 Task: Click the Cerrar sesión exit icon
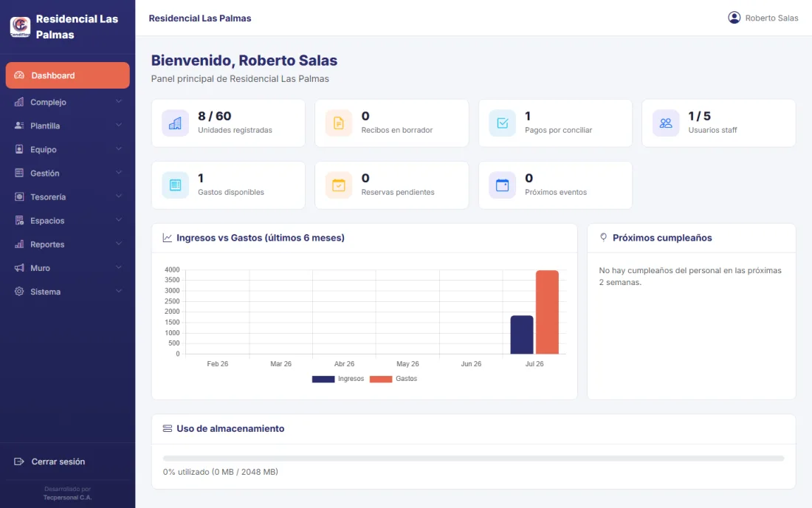(x=19, y=461)
